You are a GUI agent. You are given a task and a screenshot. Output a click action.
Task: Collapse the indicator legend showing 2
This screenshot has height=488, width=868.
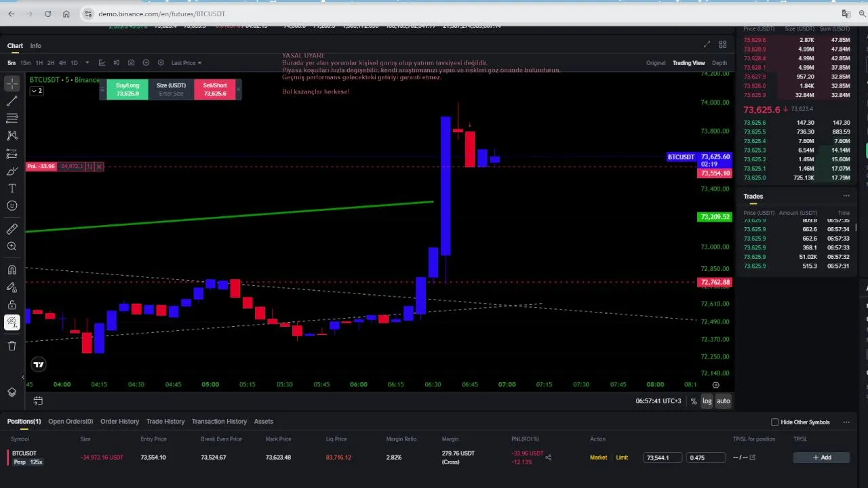(37, 91)
